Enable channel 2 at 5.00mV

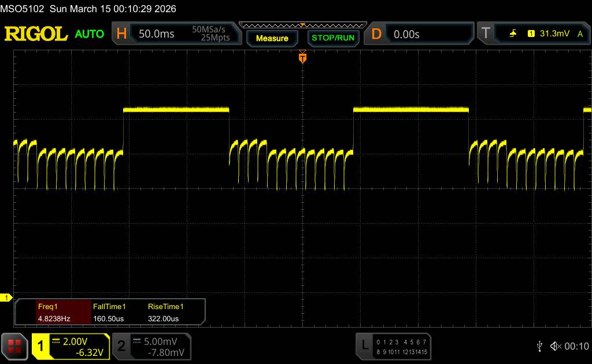point(150,346)
